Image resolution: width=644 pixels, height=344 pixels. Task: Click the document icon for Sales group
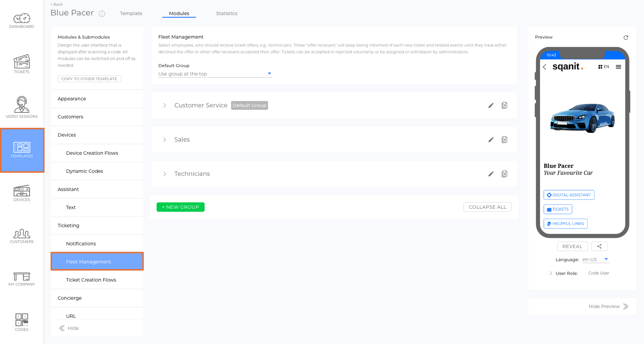(504, 139)
